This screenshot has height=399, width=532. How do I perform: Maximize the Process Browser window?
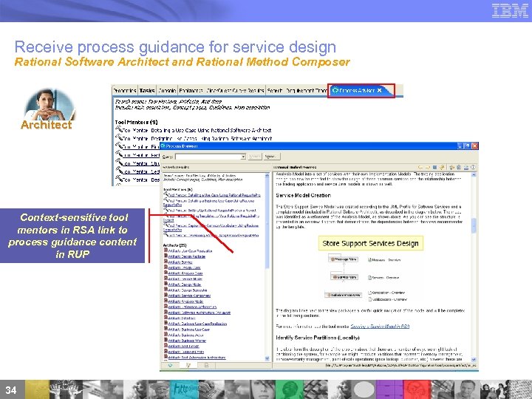tap(468, 146)
